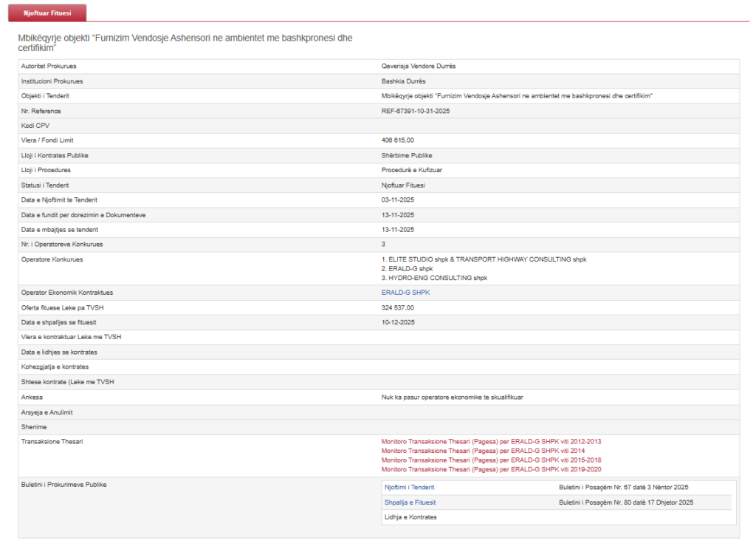Open treasury transactions for ERALD-G 2012-2013
This screenshot has height=549, width=756.
(x=491, y=441)
